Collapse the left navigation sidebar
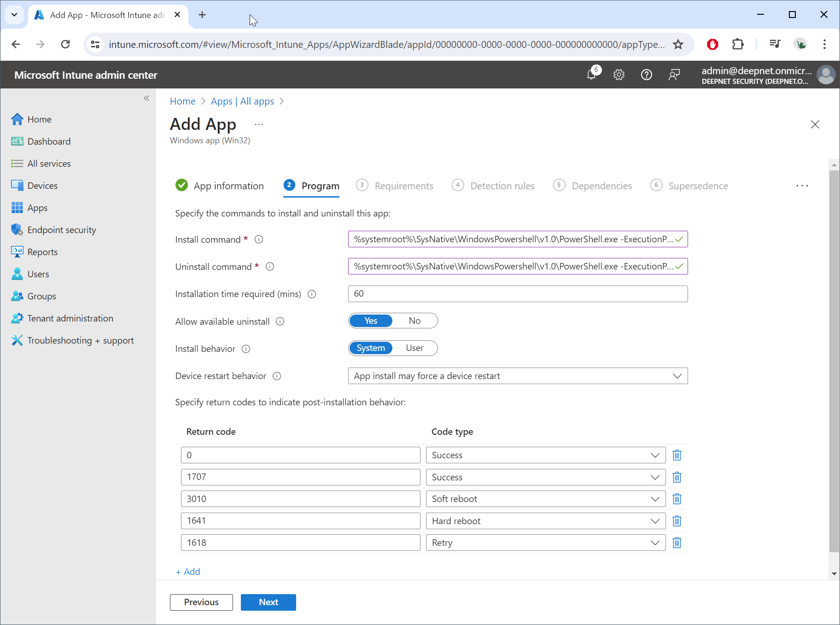The image size is (840, 625). coord(146,98)
